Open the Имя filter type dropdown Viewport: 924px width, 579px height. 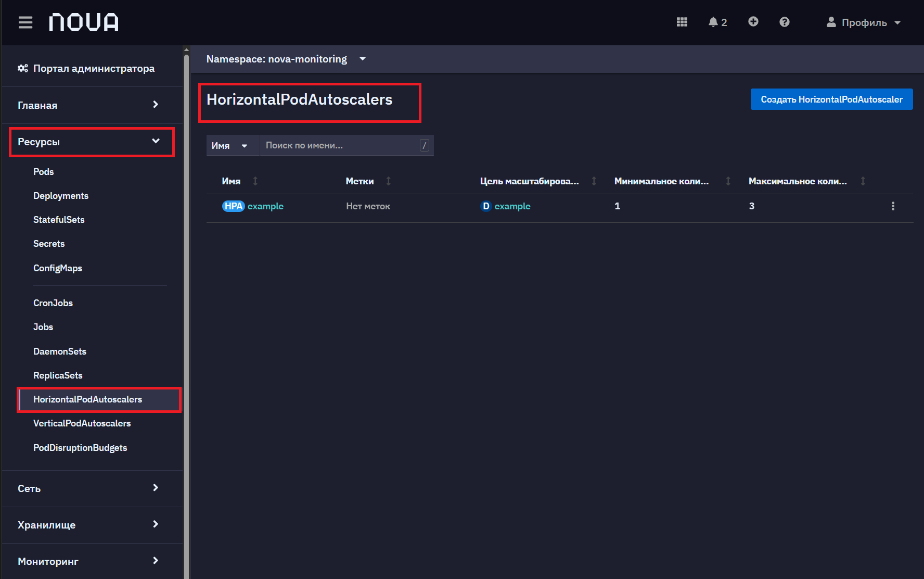click(x=233, y=146)
